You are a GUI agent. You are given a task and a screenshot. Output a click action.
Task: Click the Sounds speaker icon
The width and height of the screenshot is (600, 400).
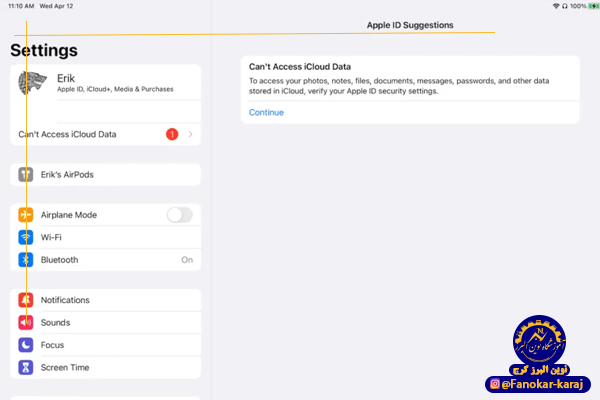[26, 323]
